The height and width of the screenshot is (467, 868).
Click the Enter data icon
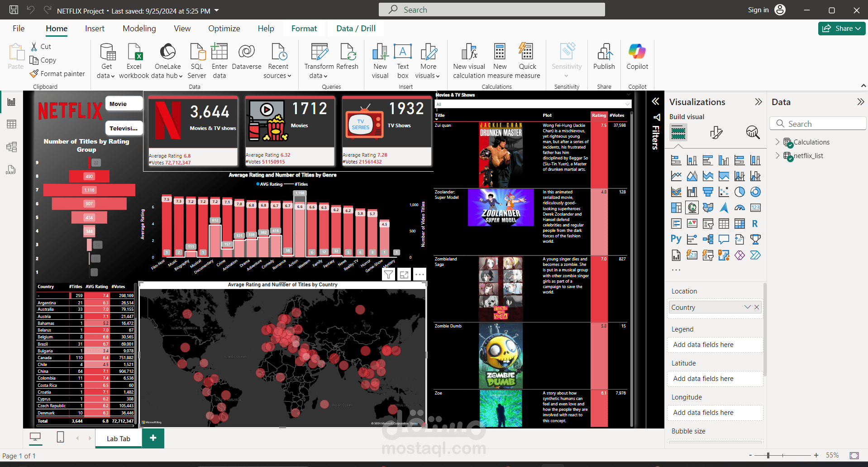pos(219,52)
